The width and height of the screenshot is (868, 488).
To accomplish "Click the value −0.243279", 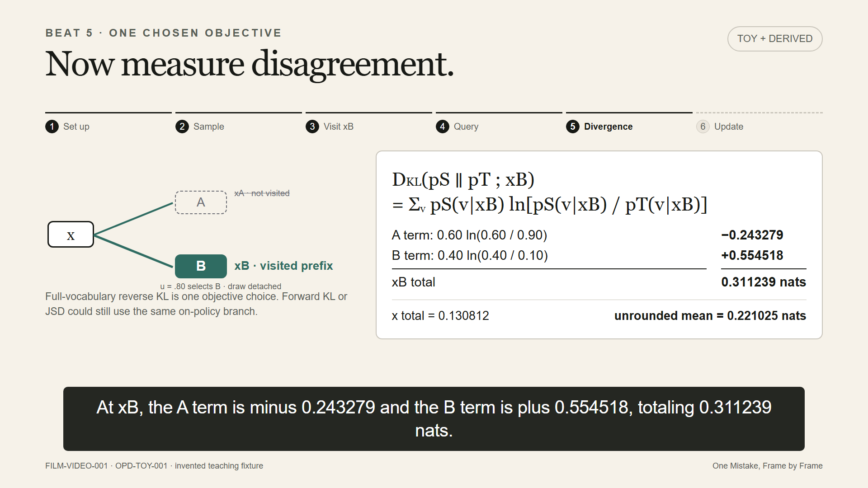I will point(752,235).
